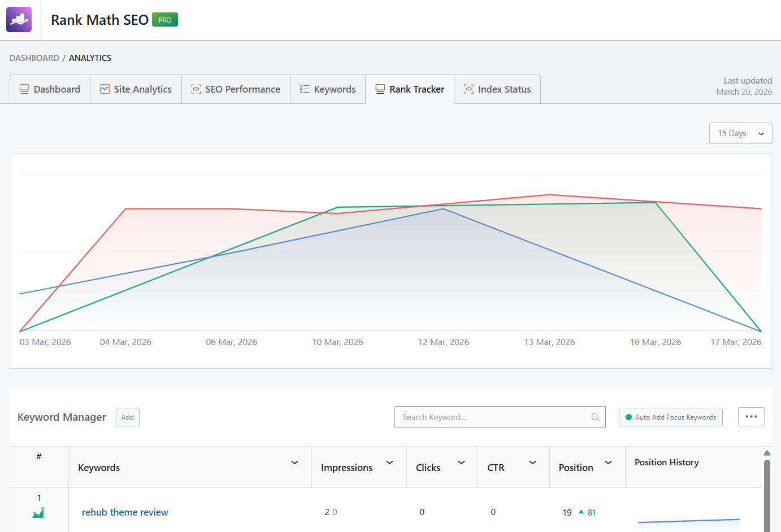Click the Keywords list icon

click(x=305, y=89)
